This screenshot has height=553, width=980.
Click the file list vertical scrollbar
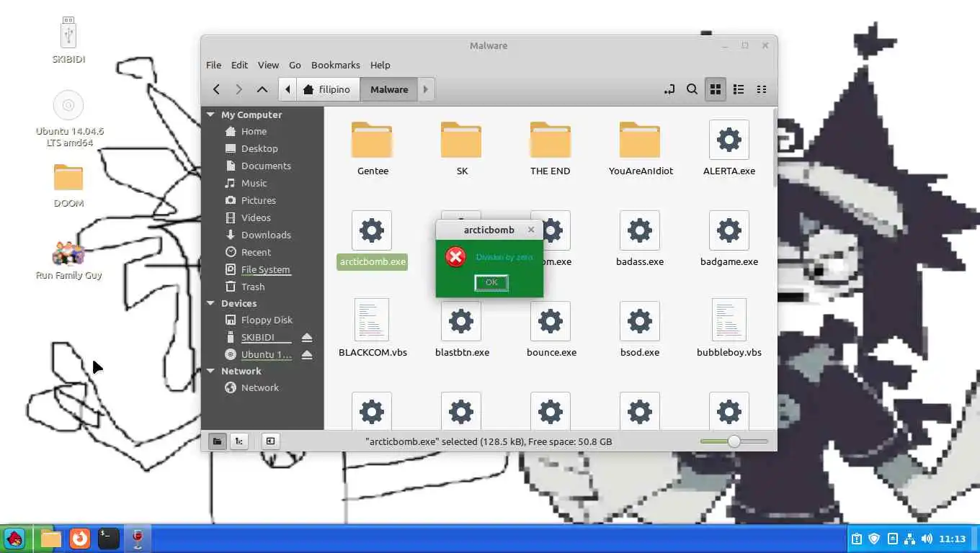(775, 148)
